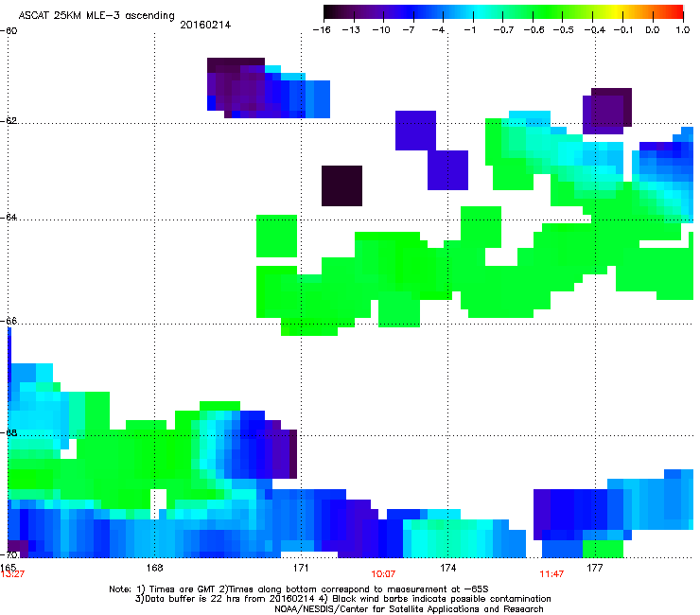
Task: Click the color scale label '-0.6'
Action: coord(534,30)
